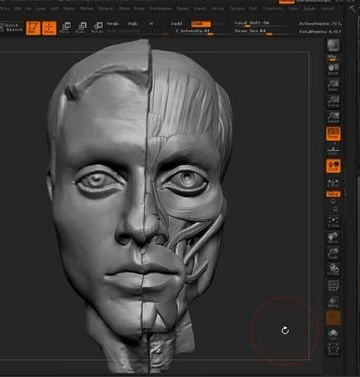
Task: Click the Scroll document icon
Action: coord(333,69)
